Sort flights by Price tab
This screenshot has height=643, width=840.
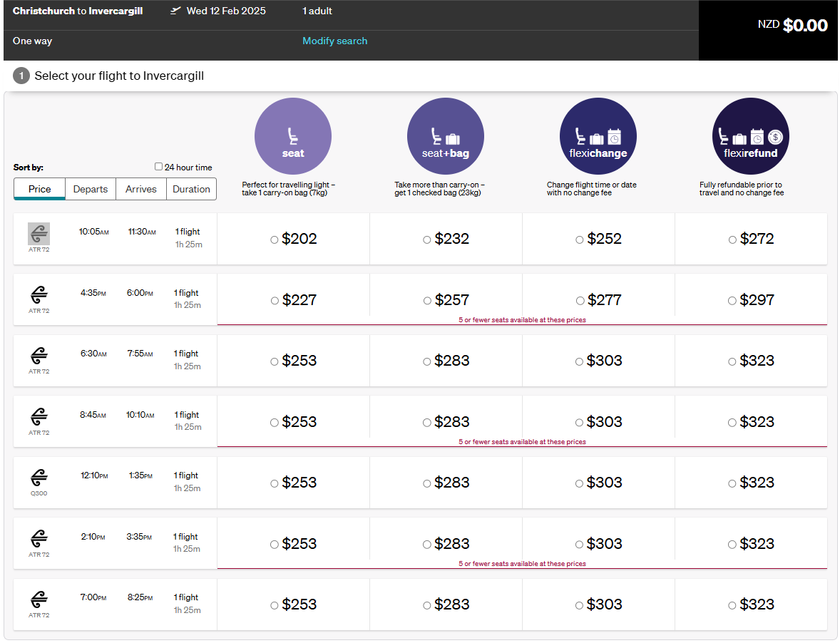[x=40, y=189]
